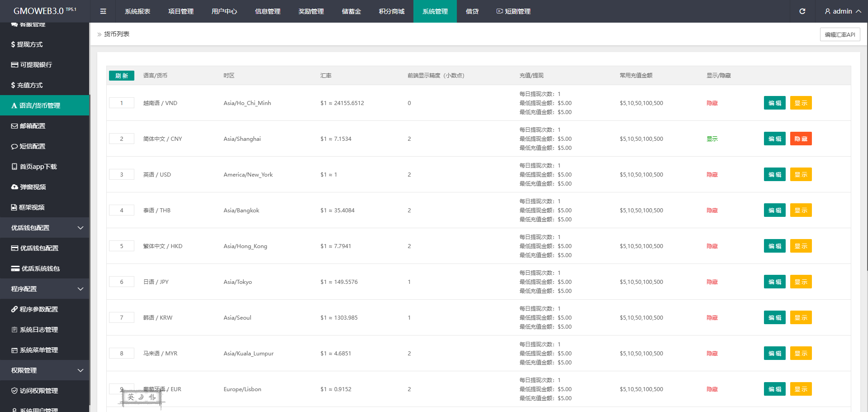Open 提现方式 dollar icon menu item

point(27,44)
